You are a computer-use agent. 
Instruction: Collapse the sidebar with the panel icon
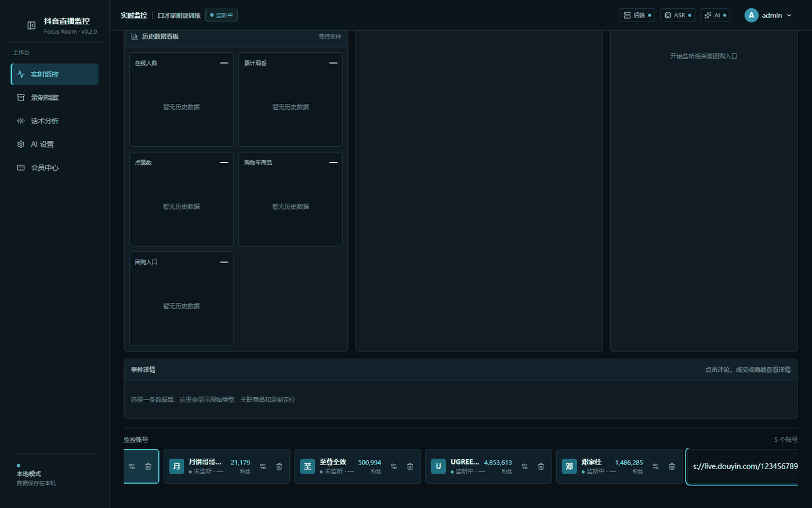(31, 25)
